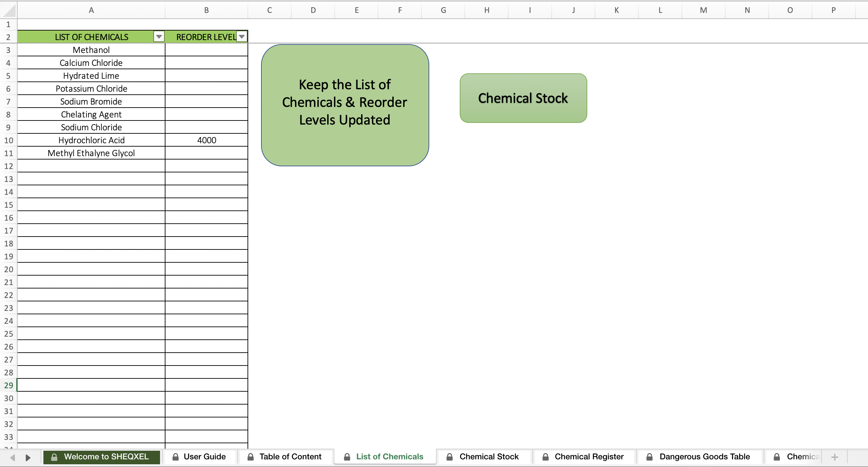Select the Methanol cell
Image resolution: width=868 pixels, height=467 pixels.
pos(91,50)
